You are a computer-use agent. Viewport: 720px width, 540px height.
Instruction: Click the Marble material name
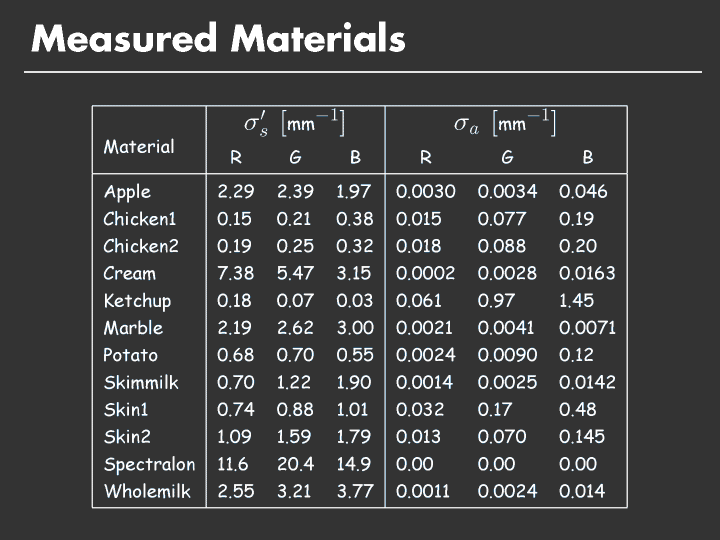[x=133, y=328]
